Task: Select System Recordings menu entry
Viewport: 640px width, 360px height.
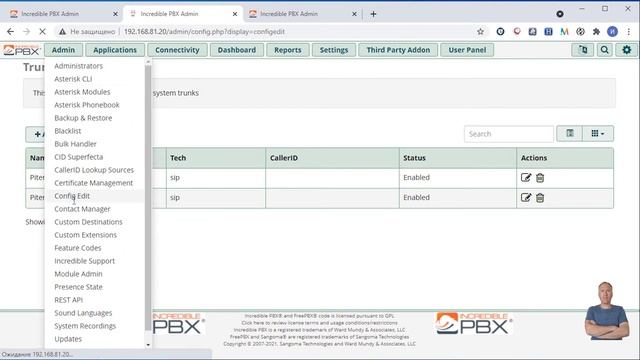Action: [x=85, y=326]
